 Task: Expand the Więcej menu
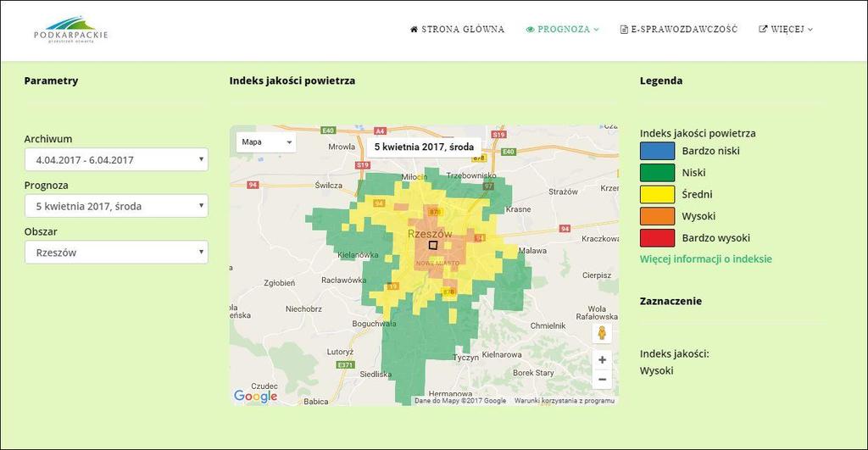[x=786, y=30]
